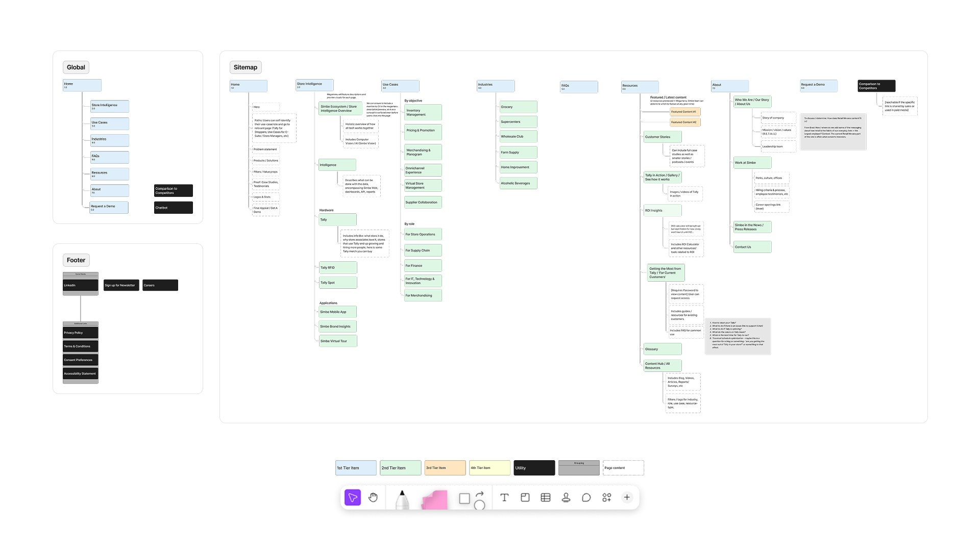Select the Hand pan tool
The height and width of the screenshot is (551, 980).
pos(373,497)
